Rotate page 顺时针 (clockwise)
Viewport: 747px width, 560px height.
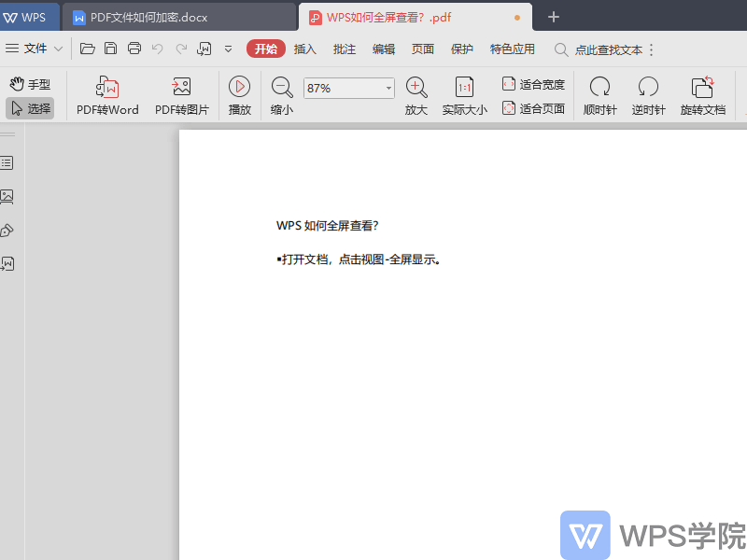point(599,88)
